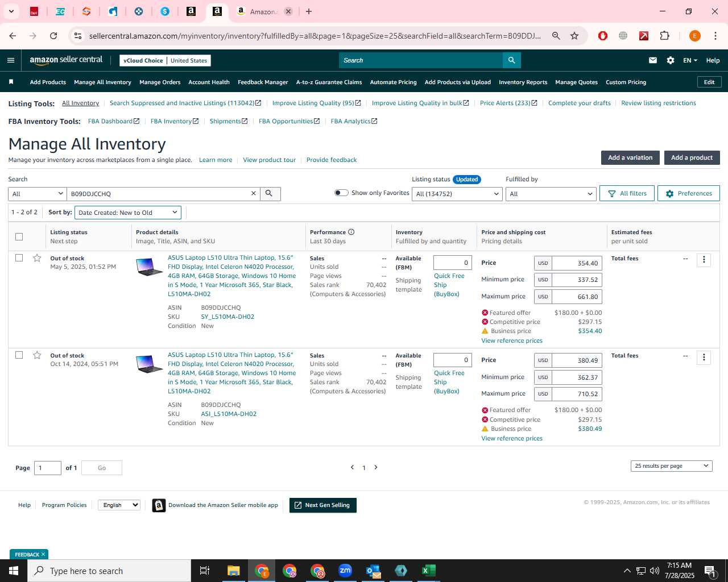Select checkbox for ASI_L510MA-DH02 listing
Viewport: 728px width, 582px height.
(x=19, y=355)
